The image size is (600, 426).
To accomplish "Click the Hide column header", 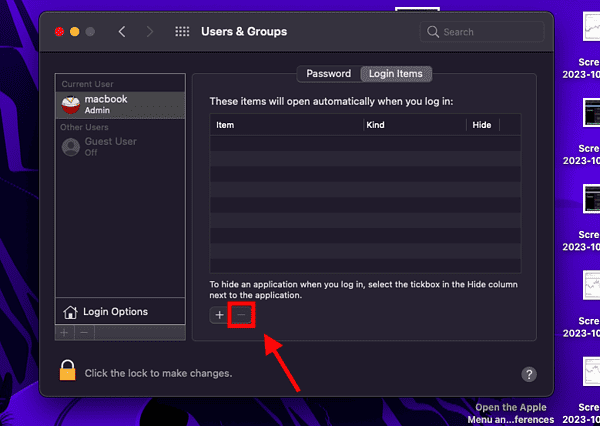I will click(x=481, y=125).
